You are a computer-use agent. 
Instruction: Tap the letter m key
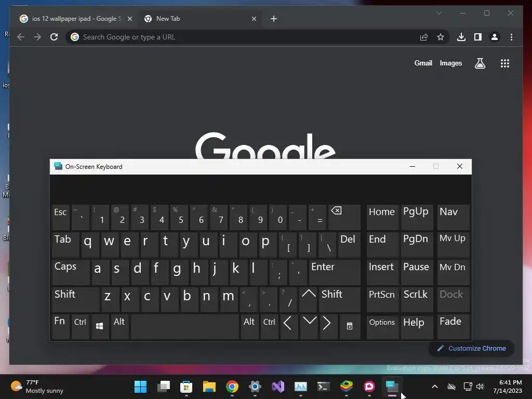point(229,299)
